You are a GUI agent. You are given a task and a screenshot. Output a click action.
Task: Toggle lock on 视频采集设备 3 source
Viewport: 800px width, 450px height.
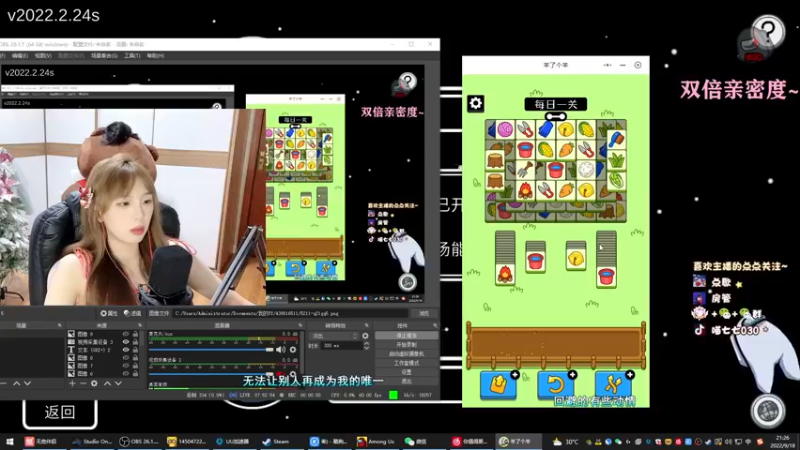135,342
